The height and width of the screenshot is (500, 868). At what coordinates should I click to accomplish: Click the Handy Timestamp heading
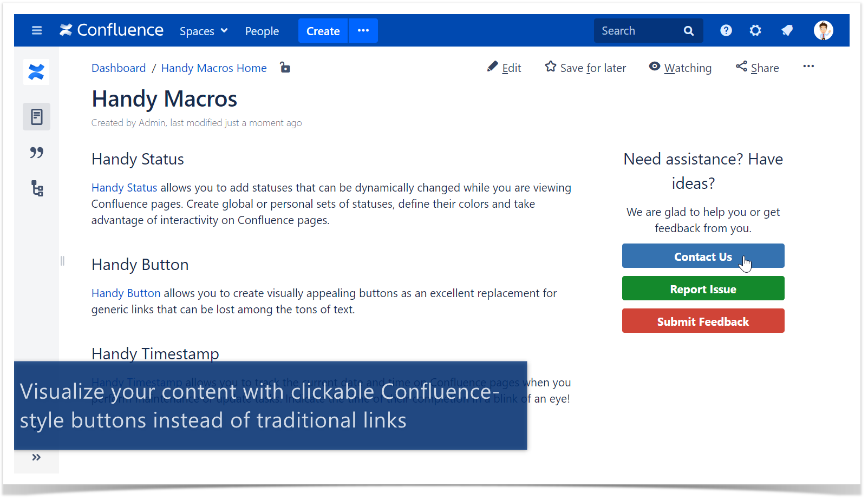[155, 354]
